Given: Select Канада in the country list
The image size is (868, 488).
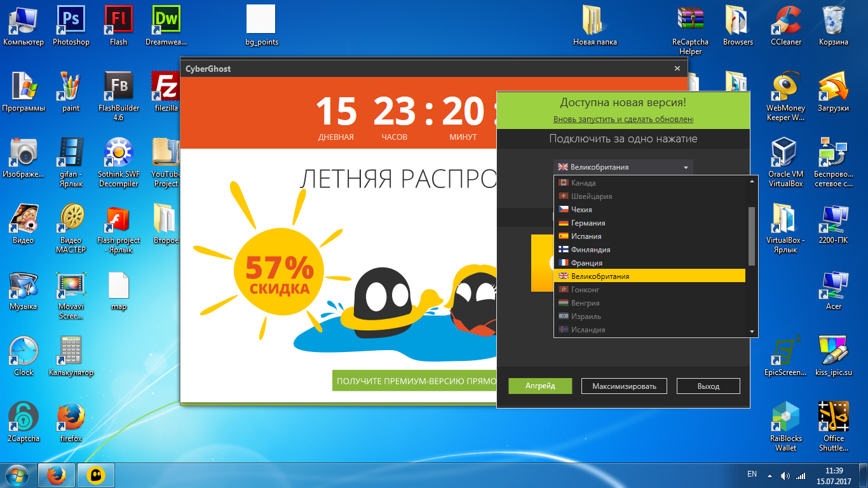Looking at the screenshot, I should click(649, 183).
